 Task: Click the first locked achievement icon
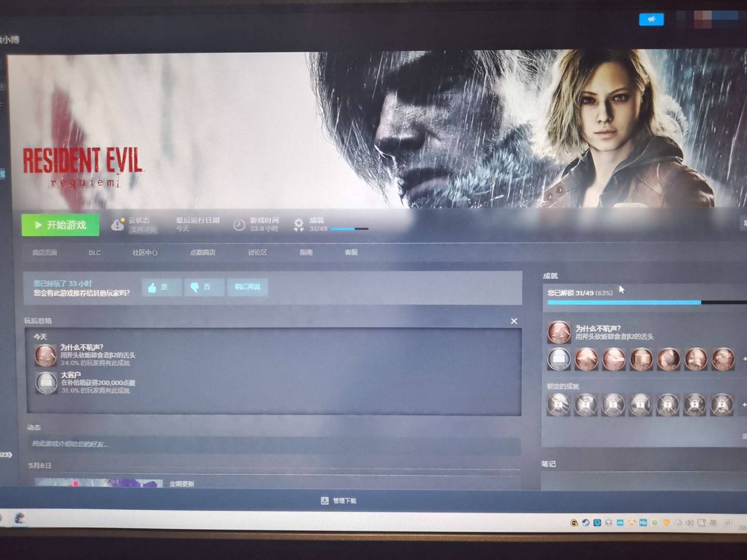click(x=559, y=405)
